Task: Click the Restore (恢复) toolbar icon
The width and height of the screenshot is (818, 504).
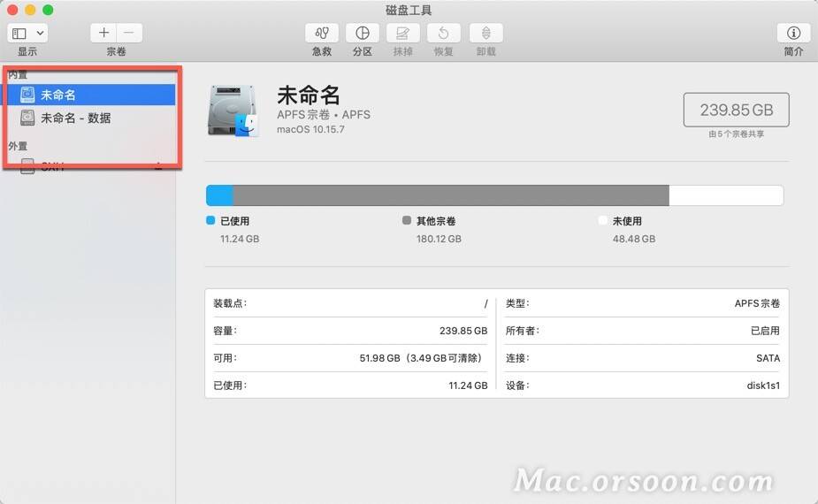Action: 443,33
